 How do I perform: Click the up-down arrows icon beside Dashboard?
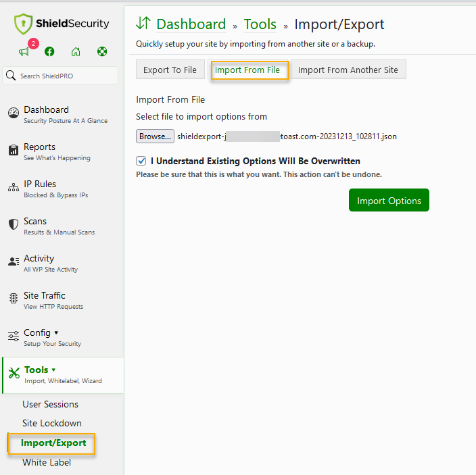click(x=143, y=23)
